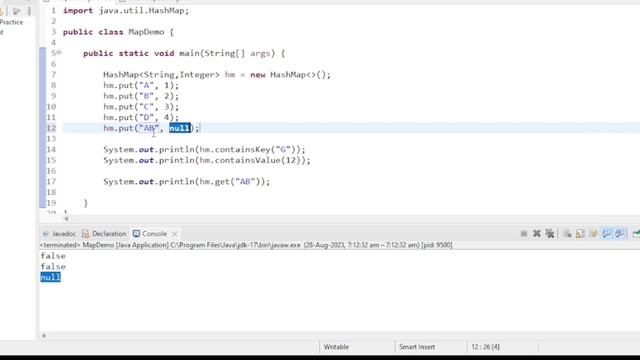The height and width of the screenshot is (360, 640).
Task: Click the highlighted 'null' console output
Action: pyautogui.click(x=51, y=278)
